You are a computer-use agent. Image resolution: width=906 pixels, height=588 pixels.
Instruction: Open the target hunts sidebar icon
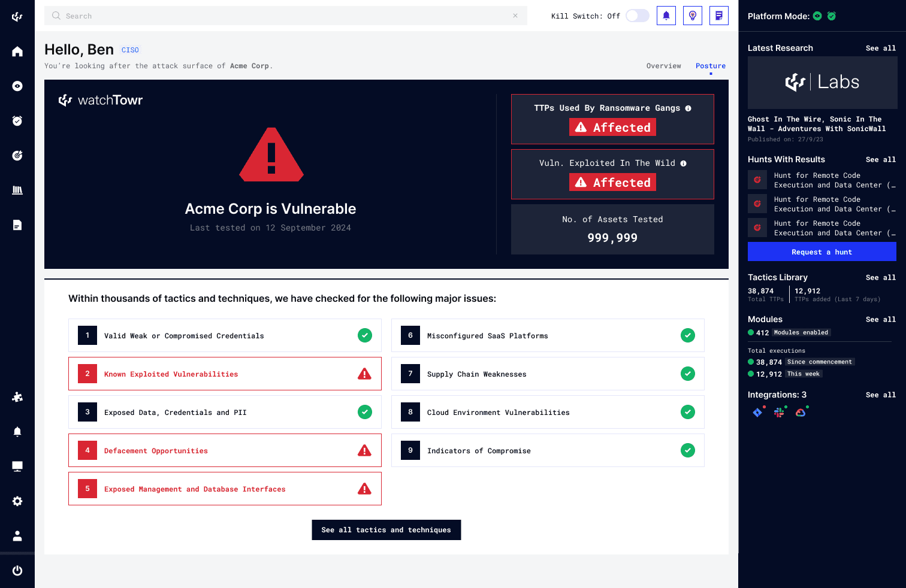(x=17, y=156)
